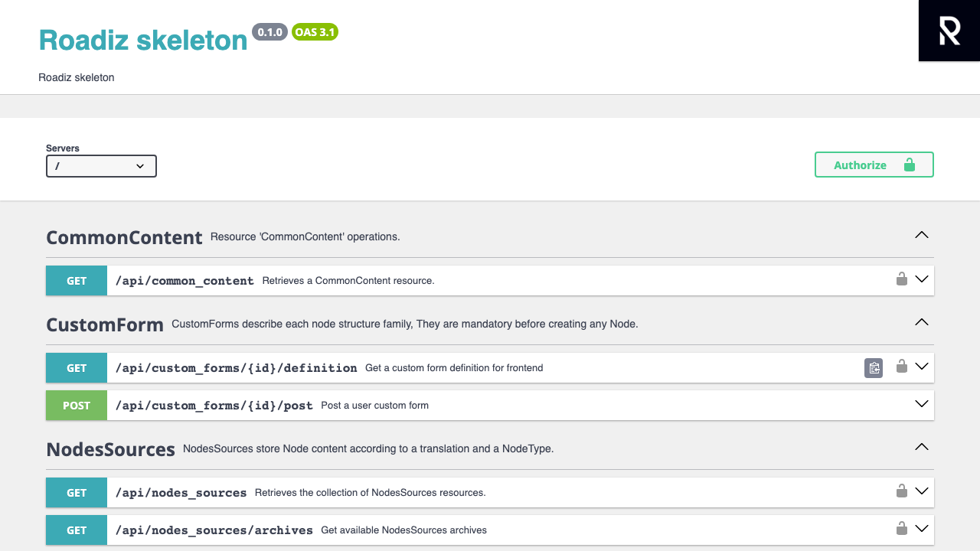Click the 0.1.0 version badge
980x551 pixels.
pos(270,32)
